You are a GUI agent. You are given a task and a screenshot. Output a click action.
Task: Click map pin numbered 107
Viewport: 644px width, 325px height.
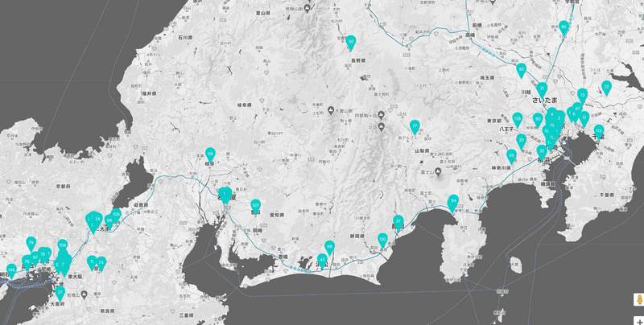255,206
